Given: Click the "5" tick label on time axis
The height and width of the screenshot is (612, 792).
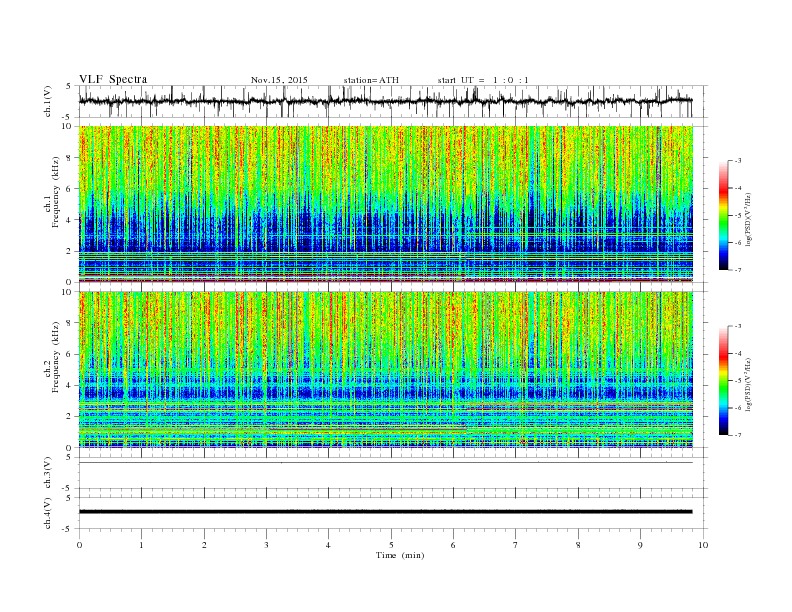Looking at the screenshot, I should point(391,545).
